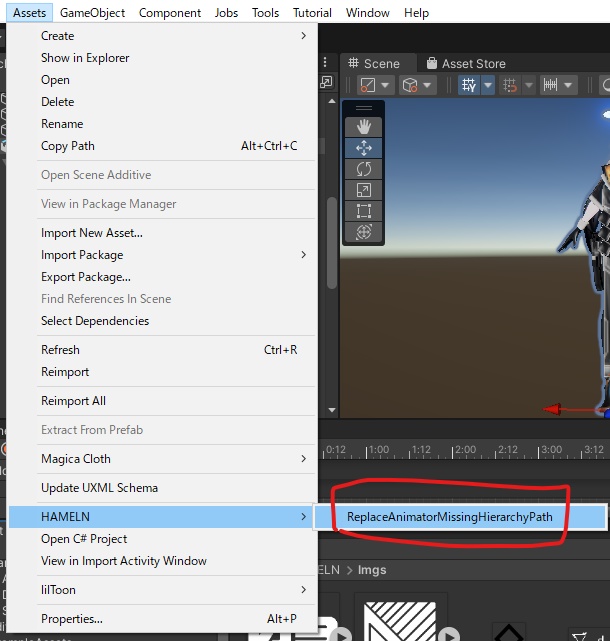Choose Open C# Project
This screenshot has width=610, height=641.
click(163, 539)
